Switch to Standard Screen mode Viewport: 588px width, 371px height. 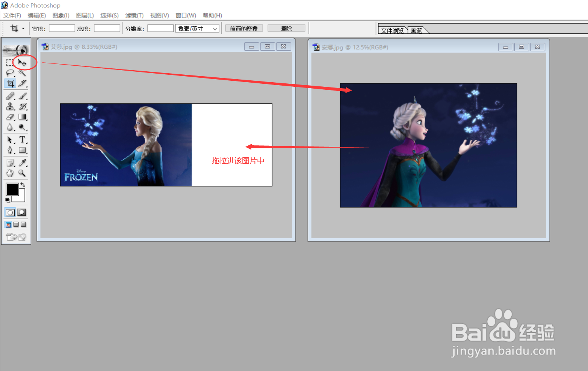[x=8, y=225]
